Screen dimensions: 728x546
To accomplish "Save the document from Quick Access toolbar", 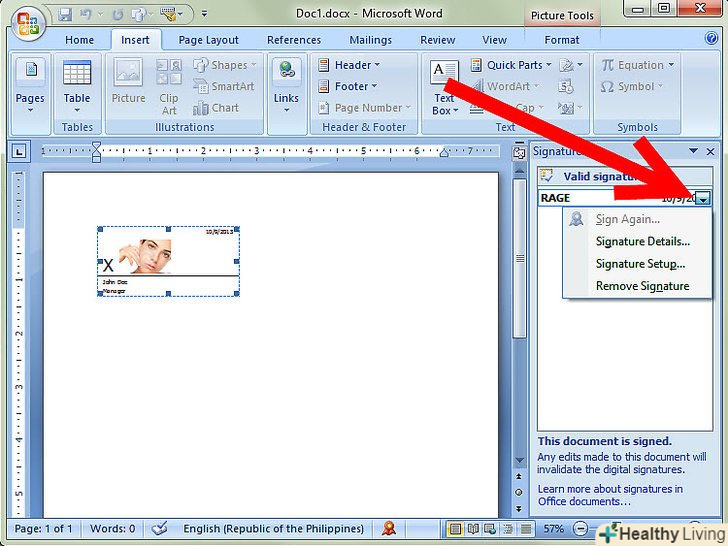I will coord(65,14).
